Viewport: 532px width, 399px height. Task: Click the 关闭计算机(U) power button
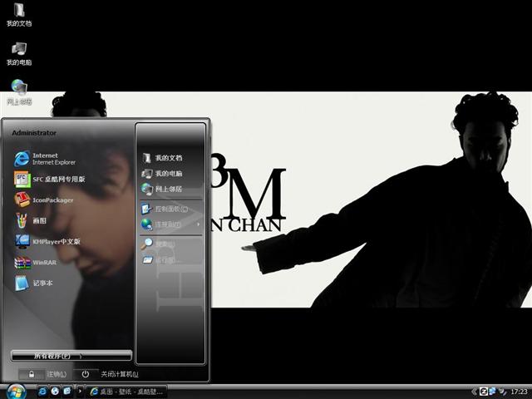pos(85,374)
